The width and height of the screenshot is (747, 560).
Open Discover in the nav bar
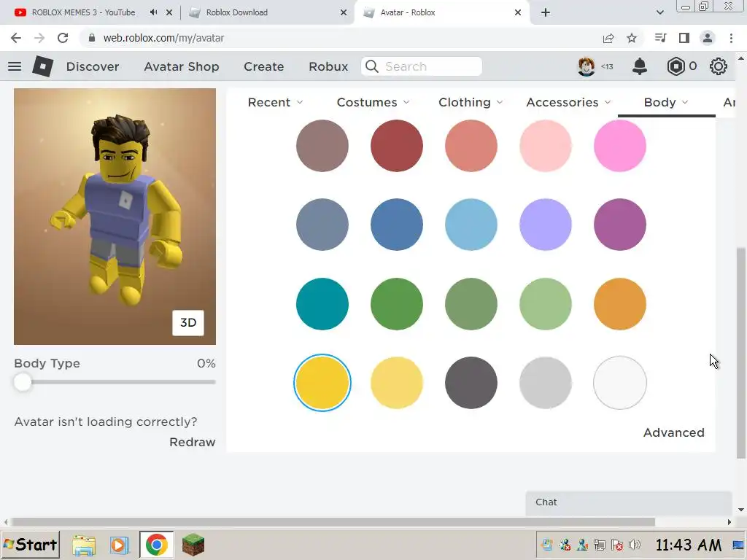click(x=93, y=66)
